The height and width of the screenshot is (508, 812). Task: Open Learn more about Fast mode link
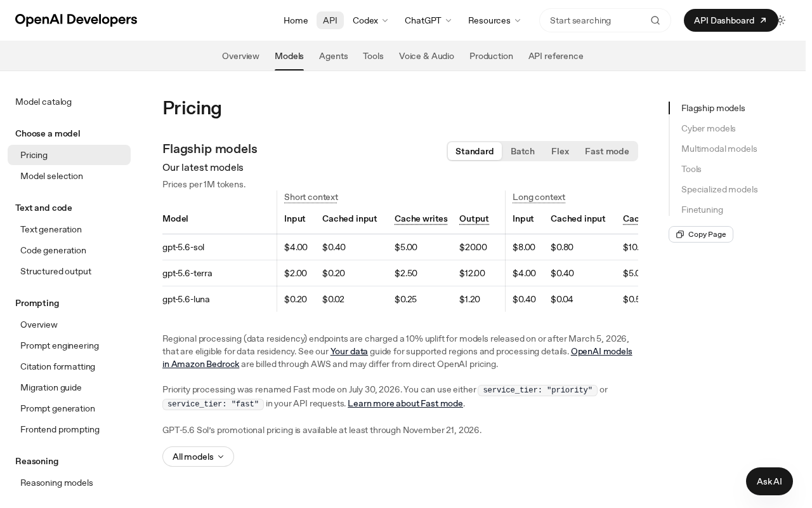[405, 403]
